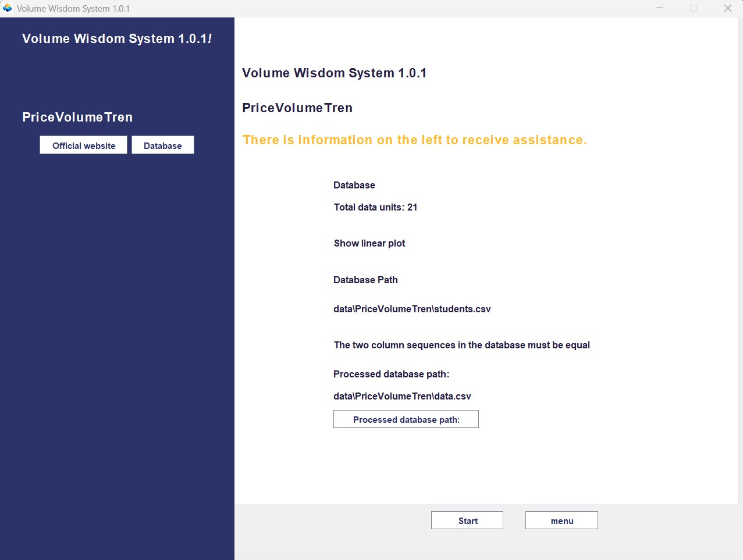
Task: Open the Database button in sidebar
Action: 163,145
